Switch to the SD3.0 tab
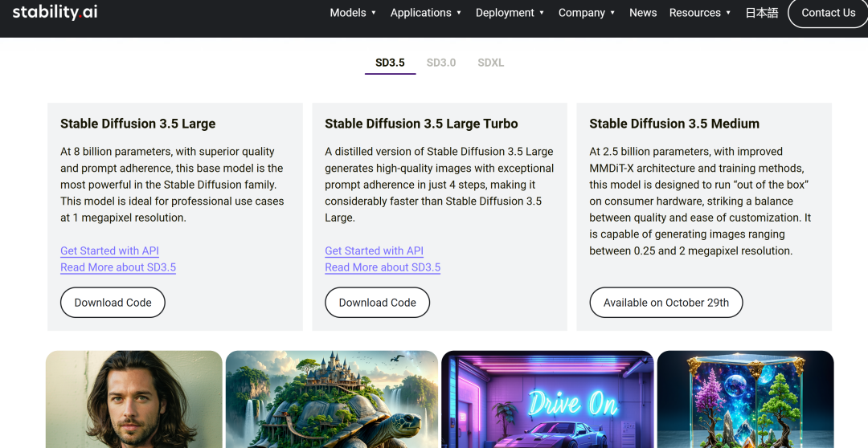868x448 pixels. (441, 63)
